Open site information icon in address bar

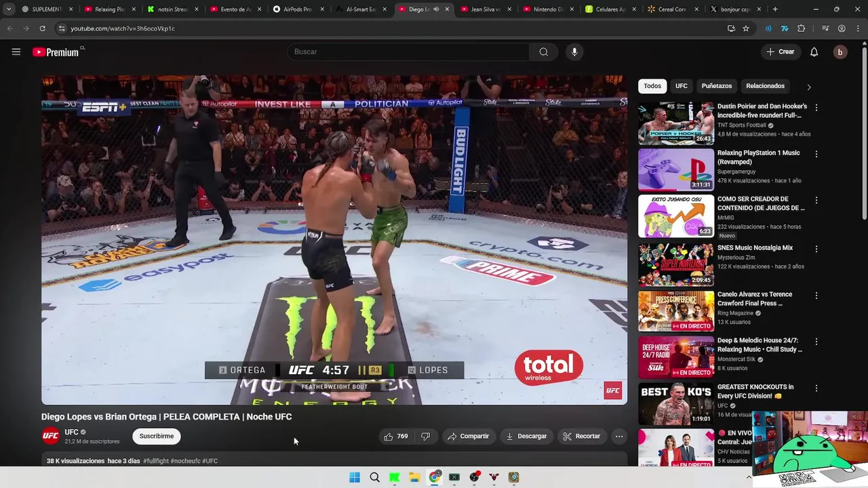click(x=62, y=28)
